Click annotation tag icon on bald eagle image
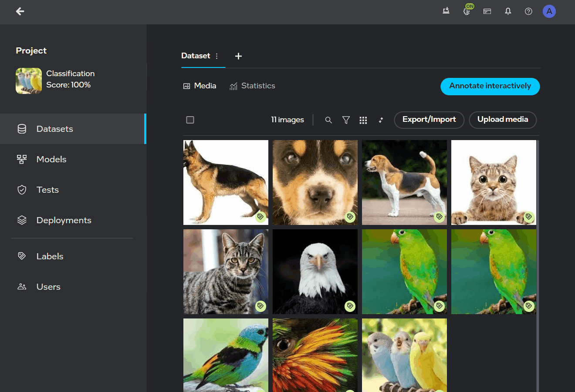575x392 pixels. 350,306
